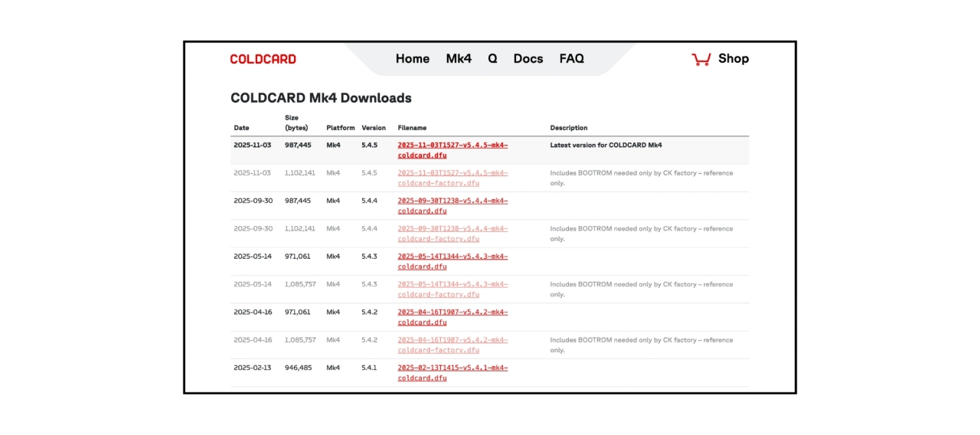Click the Shop link
Screen dimensions: 980x435
coord(733,58)
